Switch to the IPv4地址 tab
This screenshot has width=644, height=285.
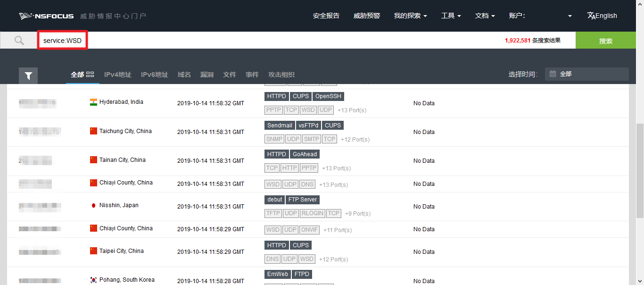tap(118, 75)
